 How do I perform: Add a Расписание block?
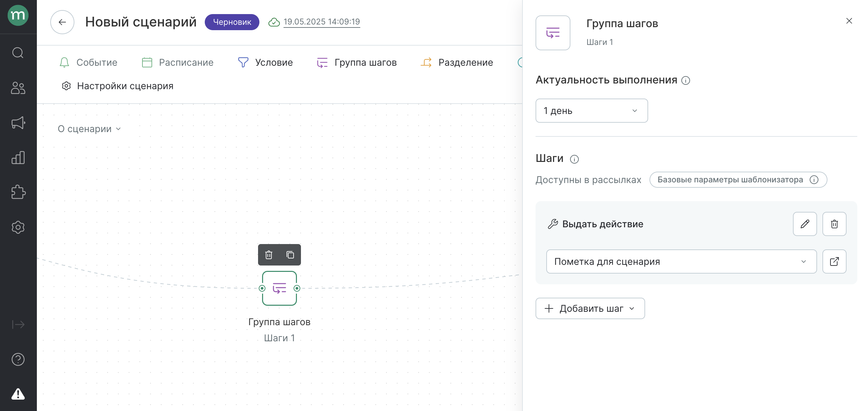point(178,62)
